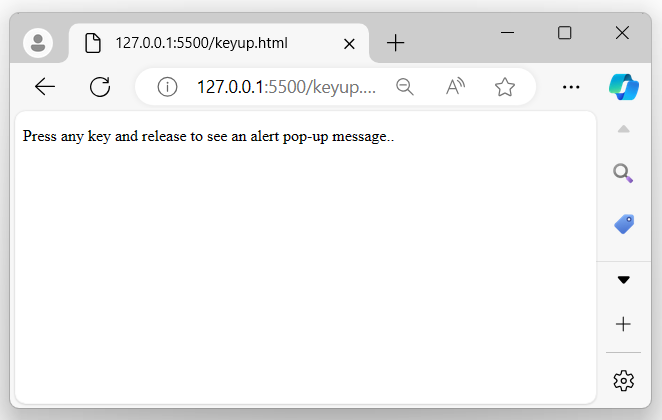Go back to the previous page

pyautogui.click(x=45, y=87)
